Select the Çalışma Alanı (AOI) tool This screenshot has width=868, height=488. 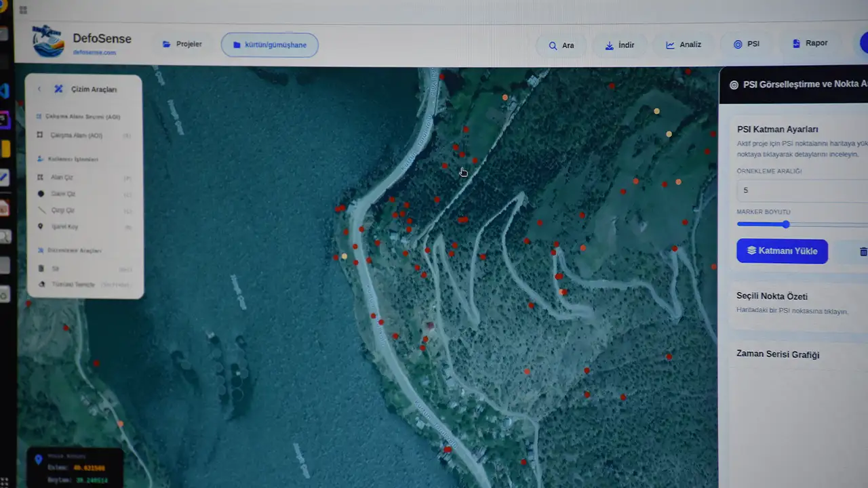click(76, 136)
